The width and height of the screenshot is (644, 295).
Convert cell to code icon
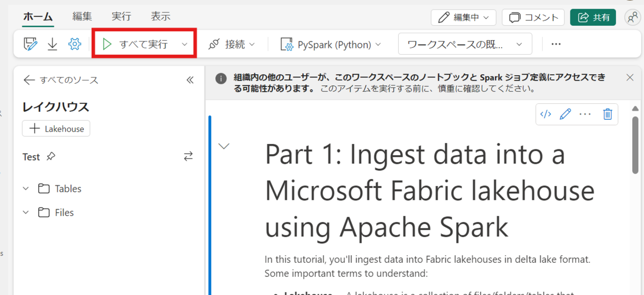(546, 114)
